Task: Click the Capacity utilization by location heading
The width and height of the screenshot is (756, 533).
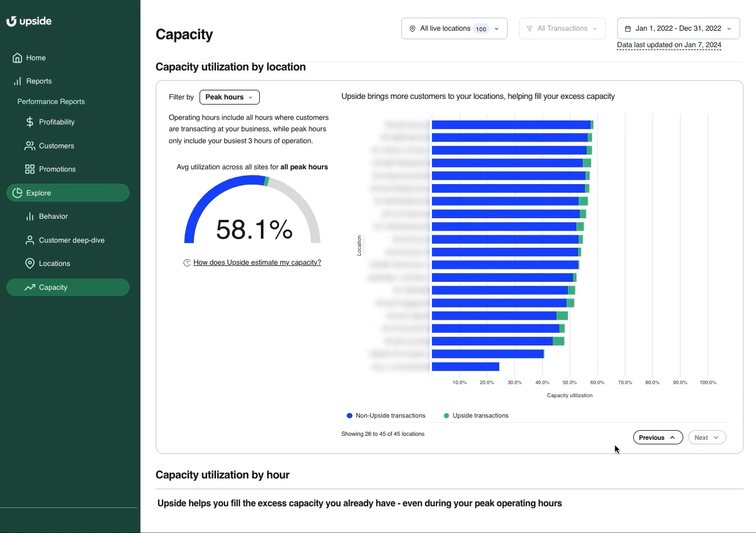Action: 231,67
